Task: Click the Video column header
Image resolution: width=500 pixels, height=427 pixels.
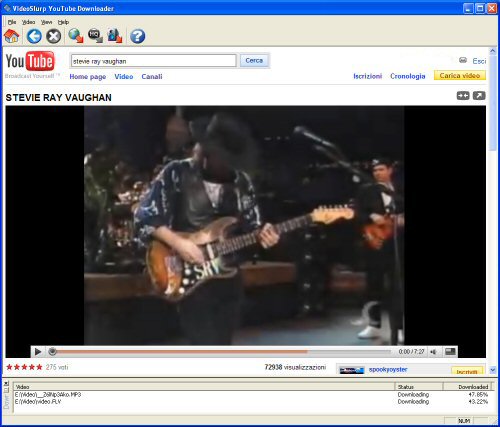Action: [204, 387]
